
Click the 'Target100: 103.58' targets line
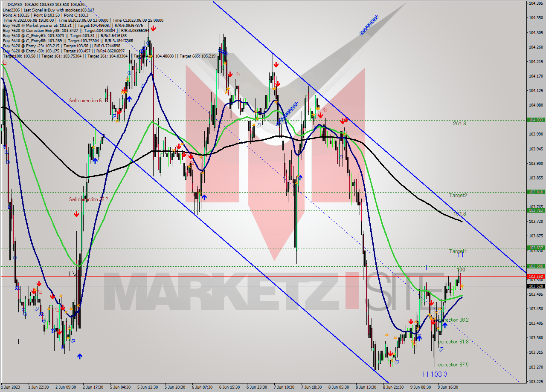pyautogui.click(x=109, y=56)
